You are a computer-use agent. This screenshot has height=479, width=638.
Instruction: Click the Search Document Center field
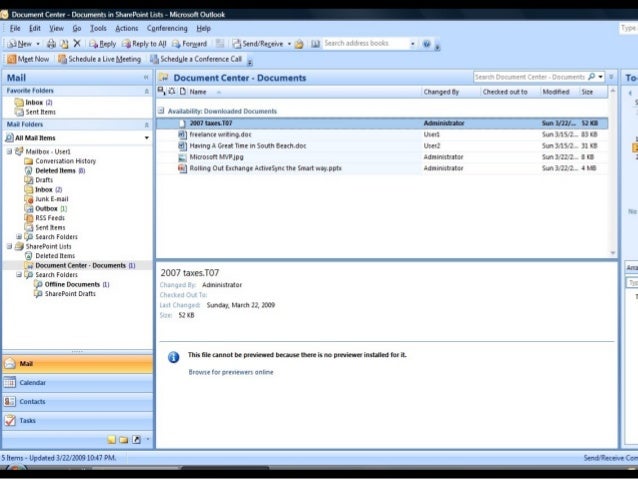click(530, 77)
